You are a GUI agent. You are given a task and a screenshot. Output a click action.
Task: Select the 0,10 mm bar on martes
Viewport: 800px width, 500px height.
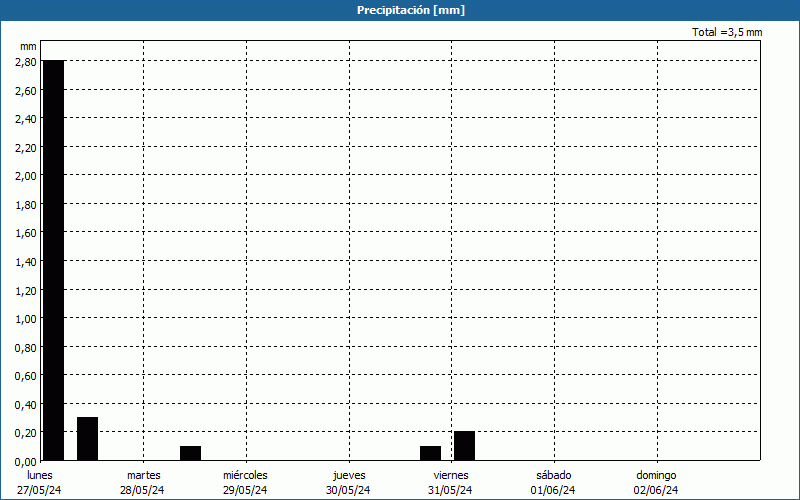[x=190, y=453]
